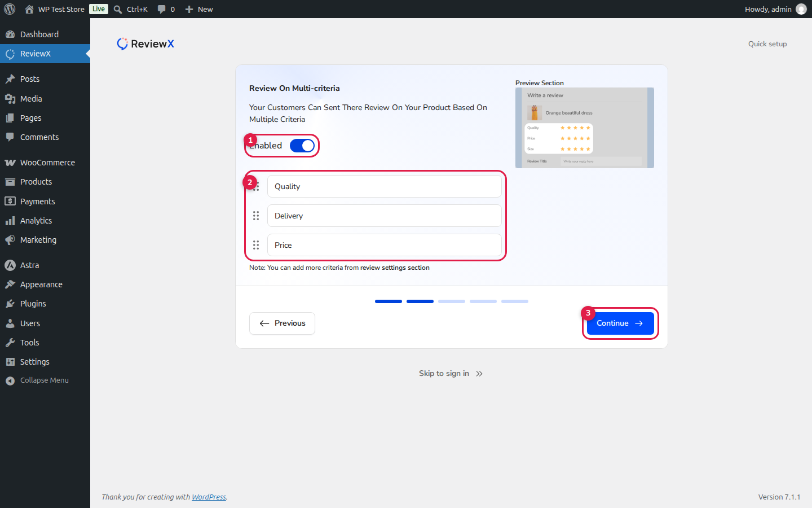Open Howdy, admin account menu
Screen dimensions: 812x508
pyautogui.click(x=775, y=9)
